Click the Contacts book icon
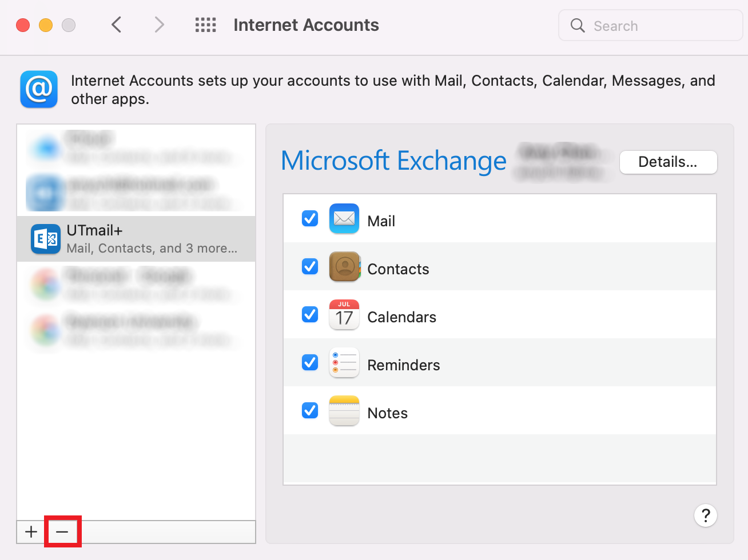The image size is (748, 560). [344, 266]
